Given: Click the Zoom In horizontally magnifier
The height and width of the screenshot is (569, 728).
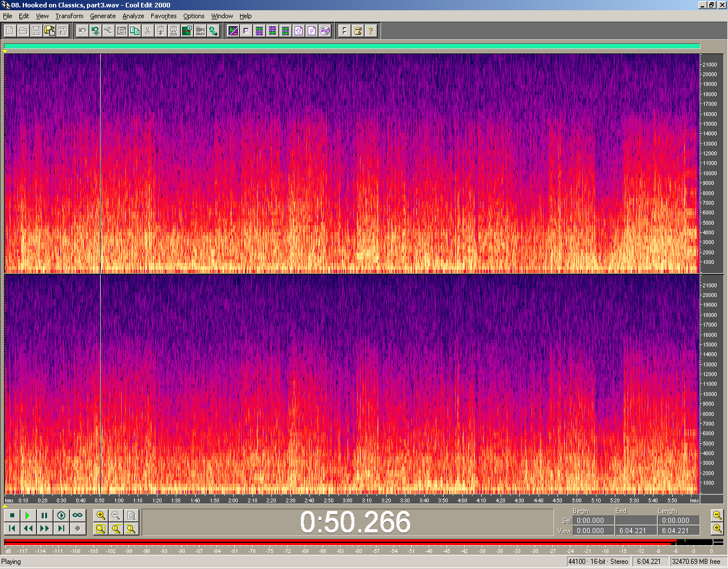Looking at the screenshot, I should pyautogui.click(x=101, y=516).
